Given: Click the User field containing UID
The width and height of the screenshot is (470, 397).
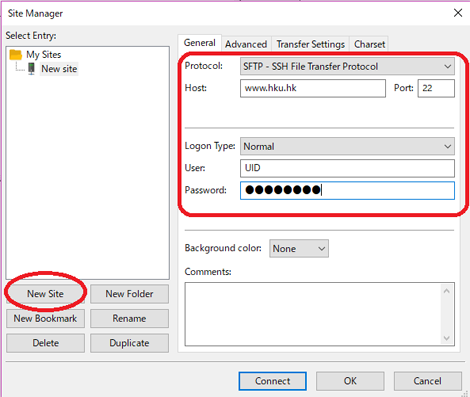Looking at the screenshot, I should point(347,168).
